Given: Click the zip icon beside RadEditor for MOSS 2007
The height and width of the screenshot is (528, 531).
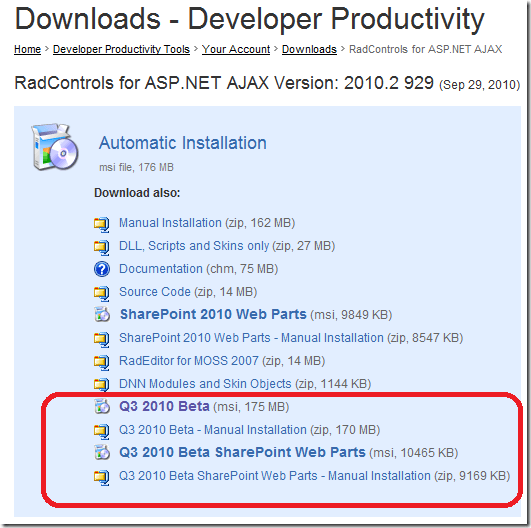Looking at the screenshot, I should [102, 362].
